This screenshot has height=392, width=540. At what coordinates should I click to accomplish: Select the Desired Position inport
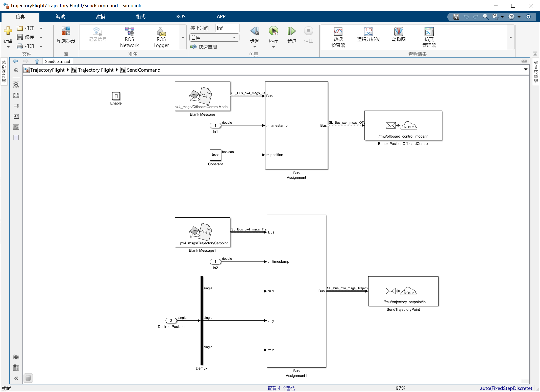pos(171,321)
